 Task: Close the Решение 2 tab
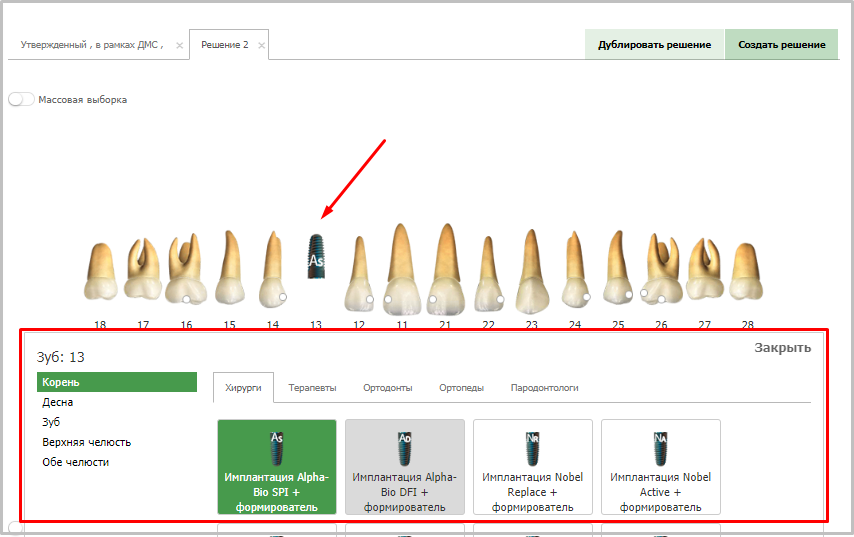pos(261,45)
